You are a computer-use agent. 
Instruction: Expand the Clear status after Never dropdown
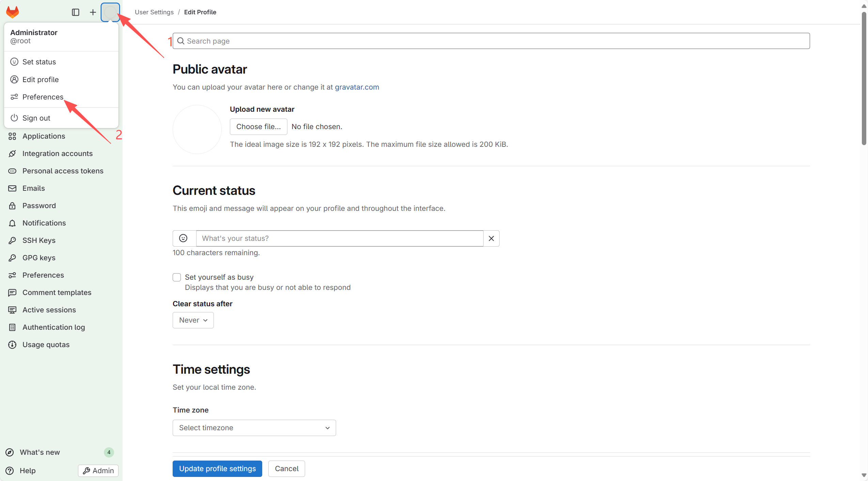click(193, 320)
